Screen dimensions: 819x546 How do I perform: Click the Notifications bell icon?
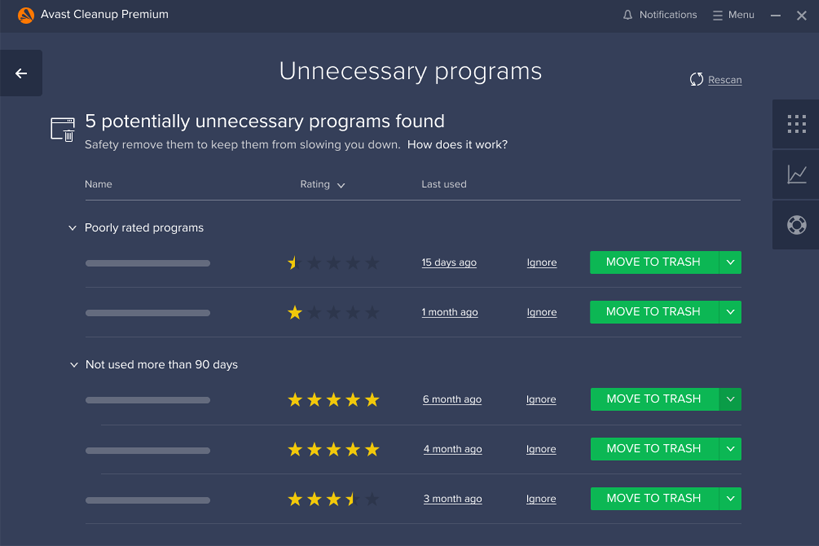(627, 15)
